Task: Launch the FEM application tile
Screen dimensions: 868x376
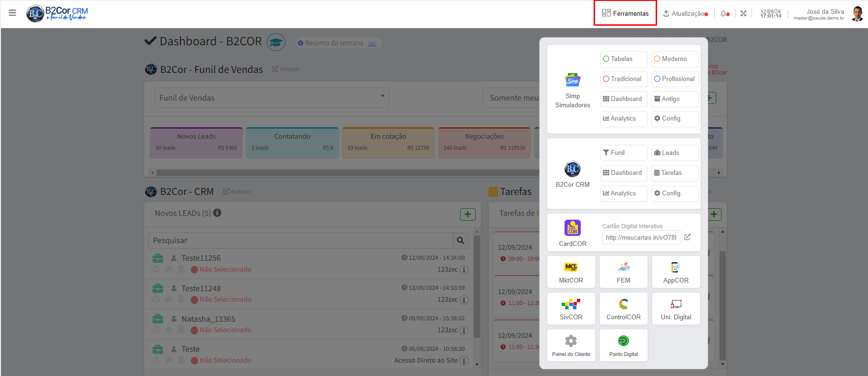Action: tap(623, 272)
